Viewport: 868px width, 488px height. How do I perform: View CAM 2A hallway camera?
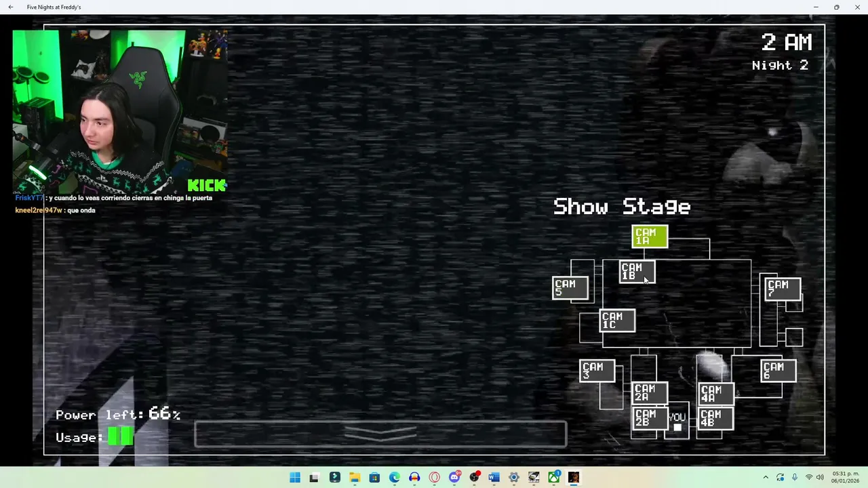(650, 393)
